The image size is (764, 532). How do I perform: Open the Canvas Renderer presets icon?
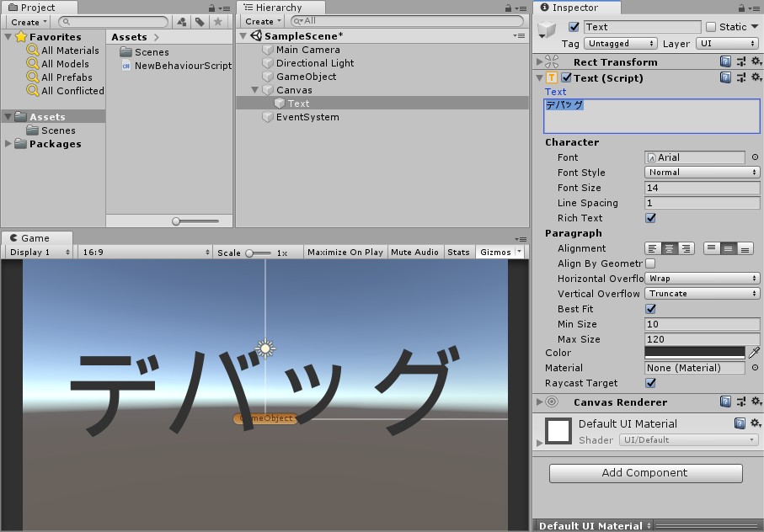pyautogui.click(x=740, y=402)
